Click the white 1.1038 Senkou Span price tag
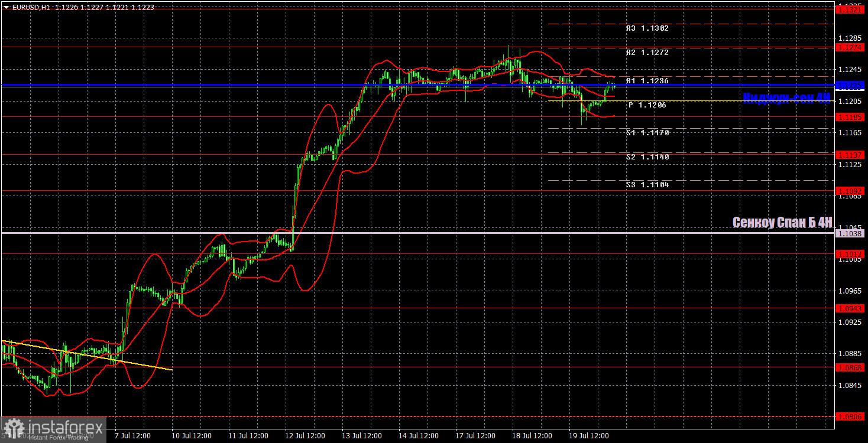Image resolution: width=868 pixels, height=443 pixels. (x=850, y=233)
